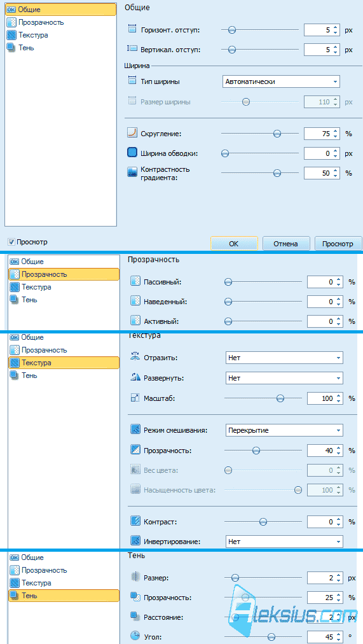Click the Масштаб slider handle
The width and height of the screenshot is (363, 644).
280,398
